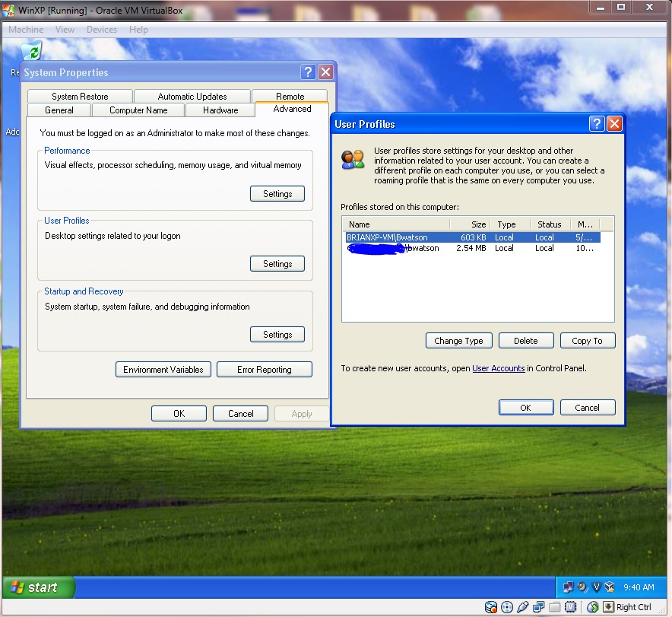Open the Devices menu
The height and width of the screenshot is (617, 672).
pos(101,29)
